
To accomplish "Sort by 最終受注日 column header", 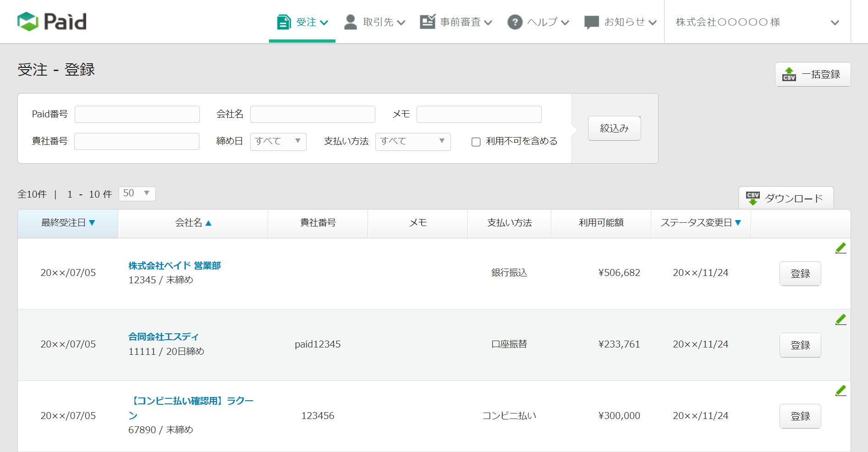I will (68, 223).
